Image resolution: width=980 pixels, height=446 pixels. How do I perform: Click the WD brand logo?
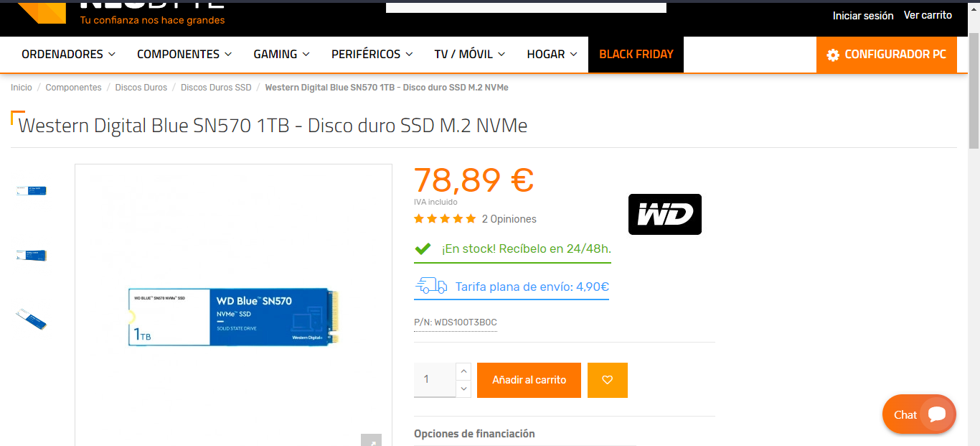(x=665, y=214)
